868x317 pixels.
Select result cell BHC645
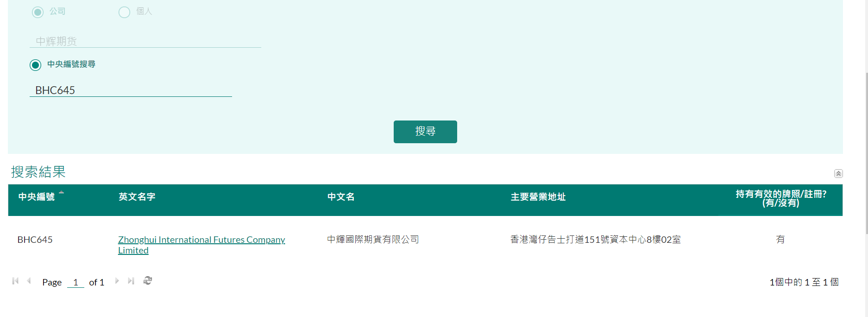pyautogui.click(x=35, y=240)
